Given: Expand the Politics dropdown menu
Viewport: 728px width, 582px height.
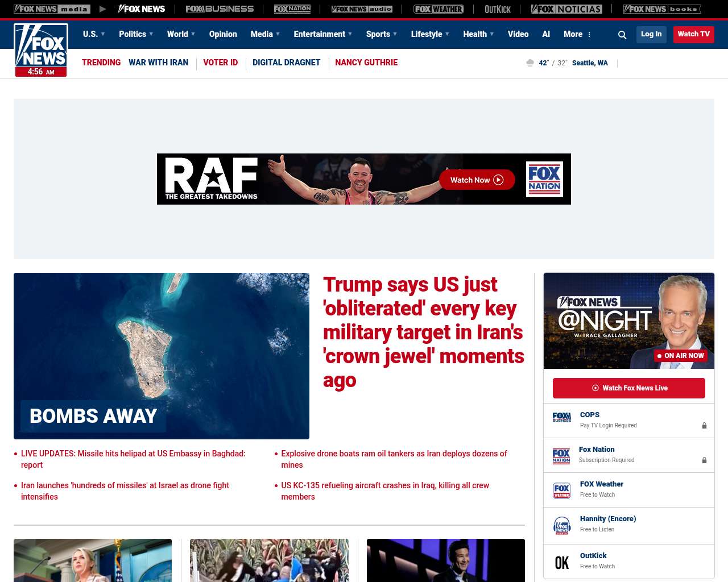Looking at the screenshot, I should [x=136, y=34].
